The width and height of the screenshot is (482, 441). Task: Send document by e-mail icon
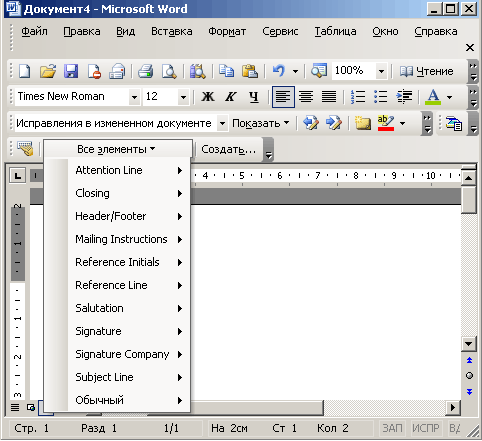tap(117, 71)
